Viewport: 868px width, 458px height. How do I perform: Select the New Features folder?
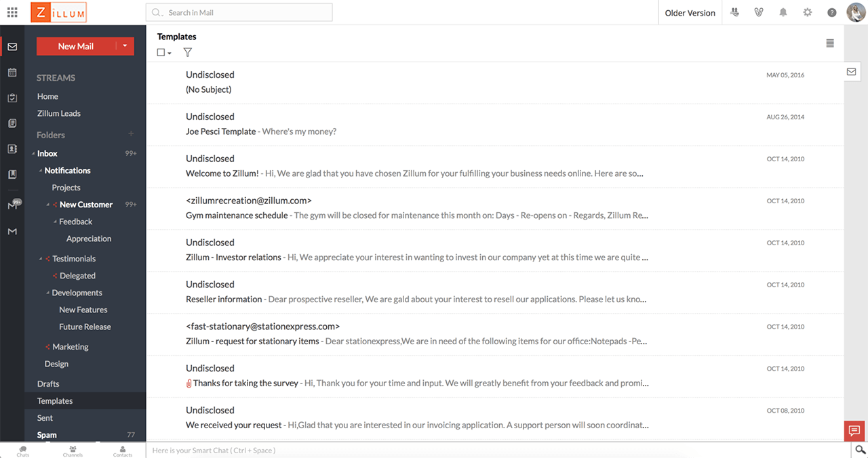point(83,310)
